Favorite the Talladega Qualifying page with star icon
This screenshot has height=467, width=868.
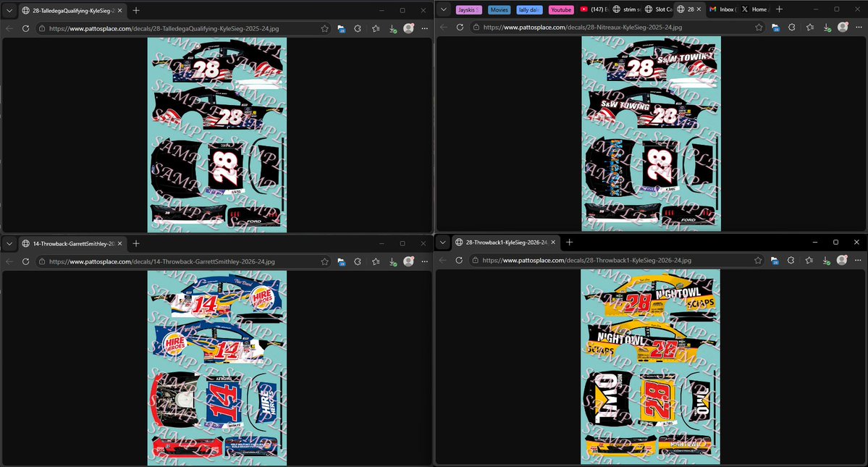coord(325,28)
